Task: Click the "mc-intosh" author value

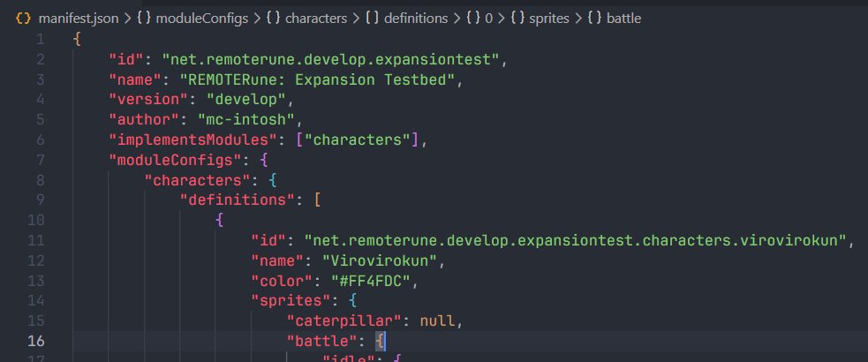Action: pyautogui.click(x=245, y=120)
